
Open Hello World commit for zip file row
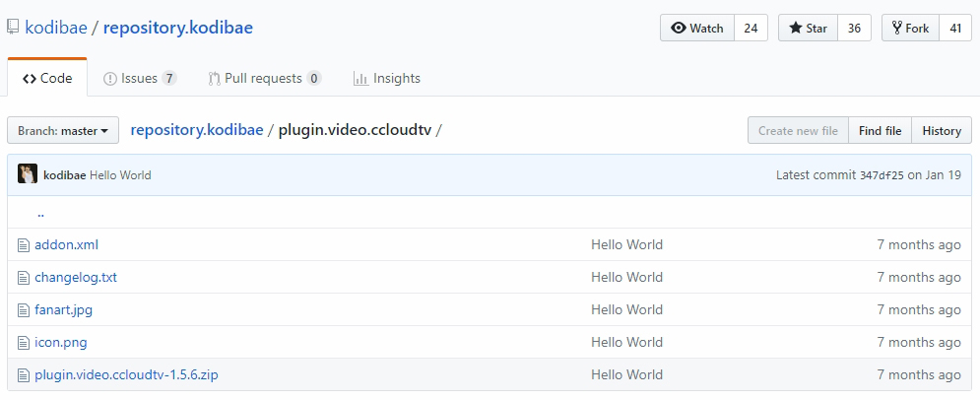coord(626,374)
